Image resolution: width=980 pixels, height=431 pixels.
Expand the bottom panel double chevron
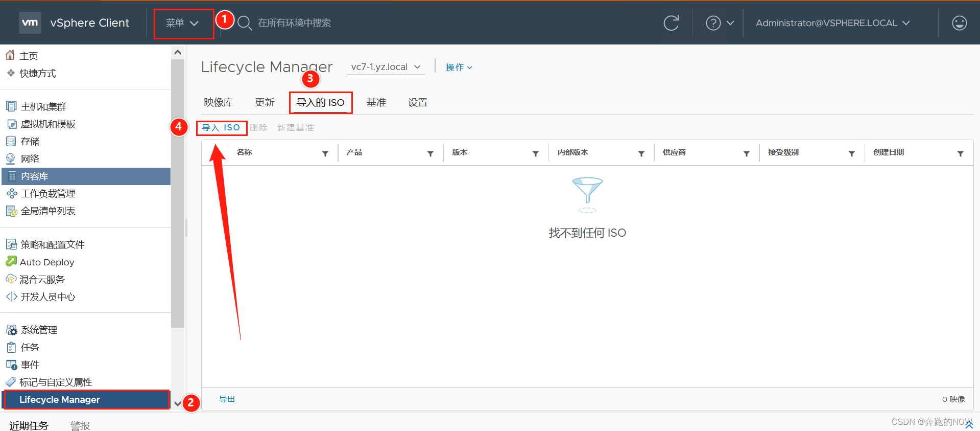tap(969, 424)
